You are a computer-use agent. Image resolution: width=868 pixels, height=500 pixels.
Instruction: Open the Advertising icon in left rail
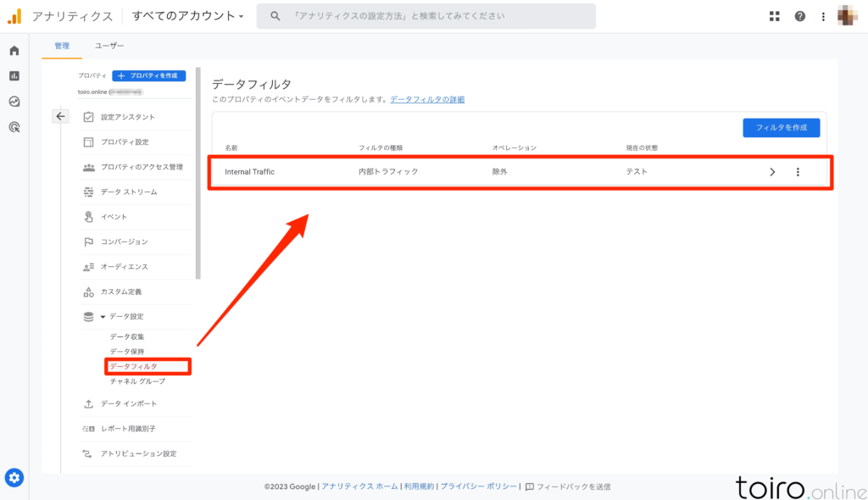pos(14,127)
